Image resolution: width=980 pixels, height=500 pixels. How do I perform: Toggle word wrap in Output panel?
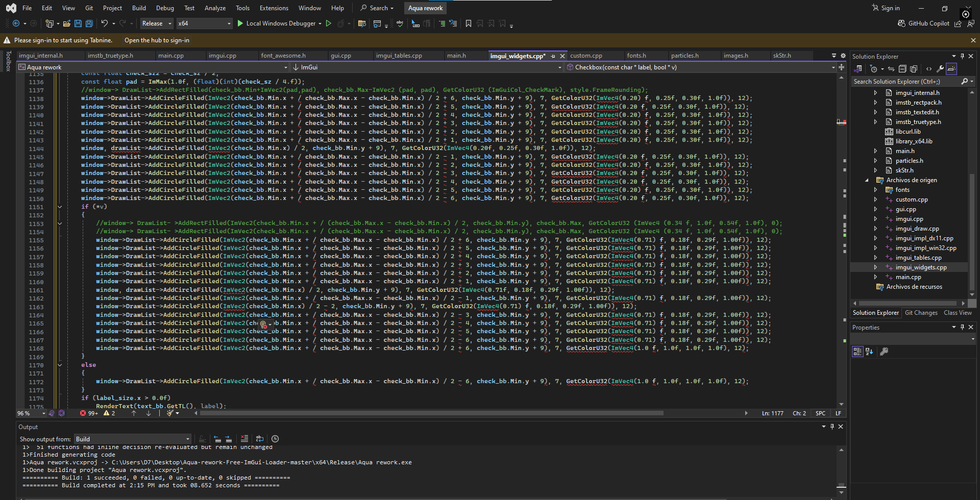[x=260, y=439]
